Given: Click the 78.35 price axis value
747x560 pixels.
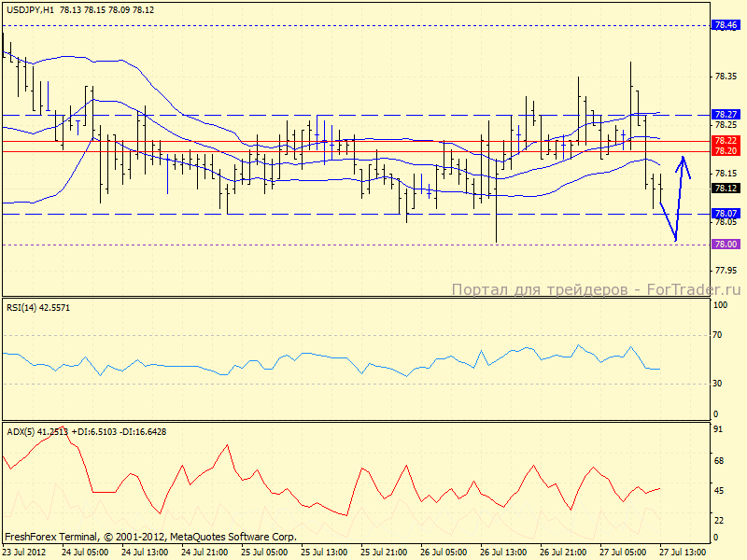Looking at the screenshot, I should tap(726, 77).
